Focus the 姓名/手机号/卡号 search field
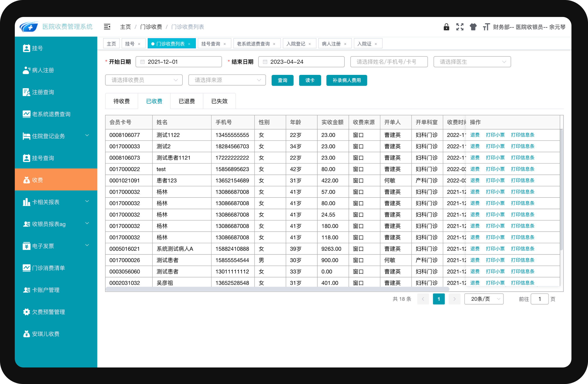588x384 pixels. 389,62
